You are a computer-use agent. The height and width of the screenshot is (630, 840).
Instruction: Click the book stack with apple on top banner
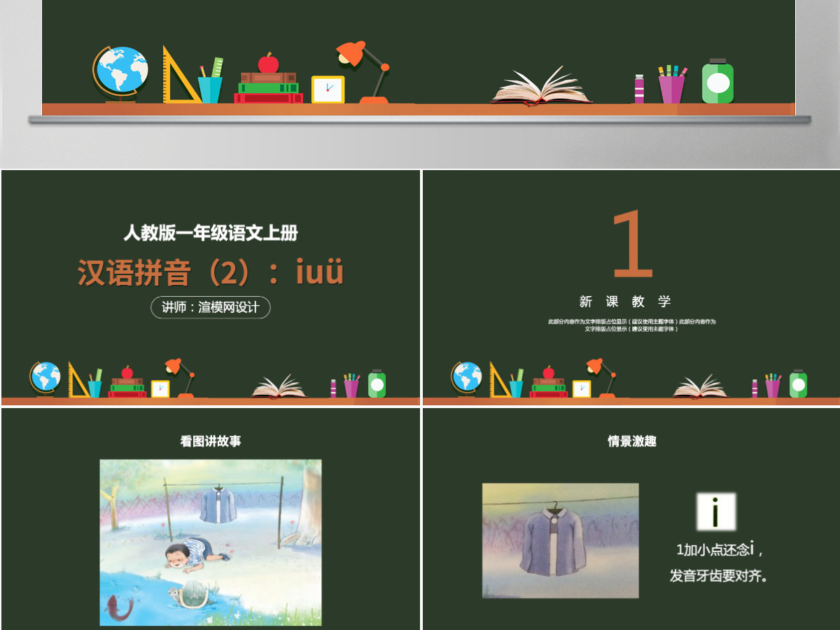[269, 78]
